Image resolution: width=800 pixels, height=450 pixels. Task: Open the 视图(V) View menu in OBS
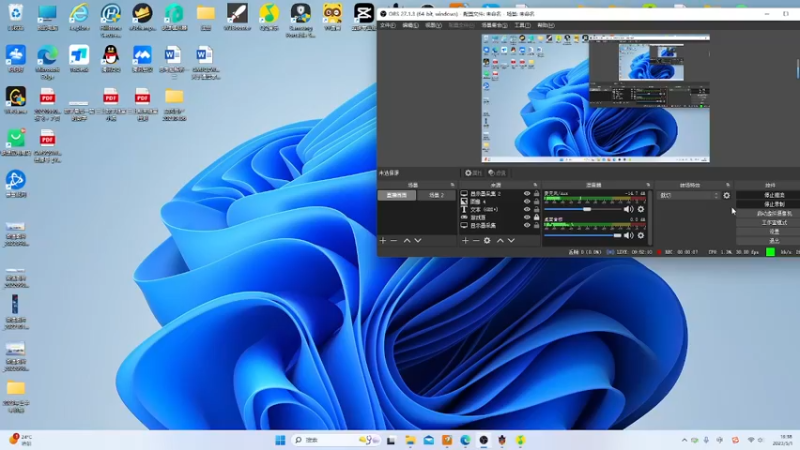click(433, 25)
